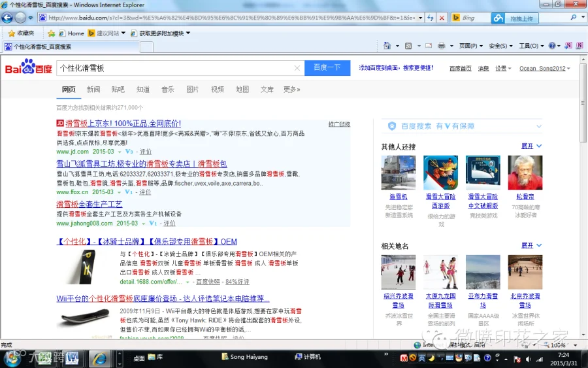
Task: Switch to the 贴吧 search tab
Action: click(x=118, y=90)
